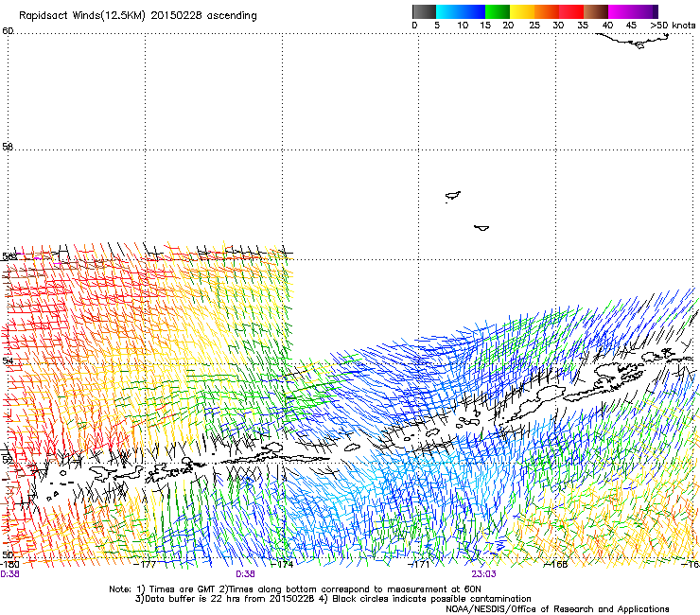Click the "Note: 1) Times are GMT" line
The width and height of the screenshot is (700, 615).
tap(294, 589)
